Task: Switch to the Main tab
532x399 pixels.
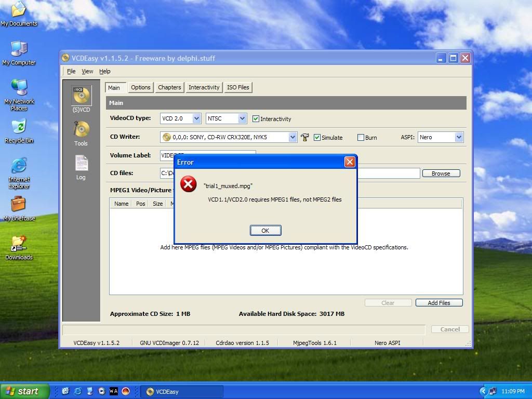Action: click(x=115, y=87)
